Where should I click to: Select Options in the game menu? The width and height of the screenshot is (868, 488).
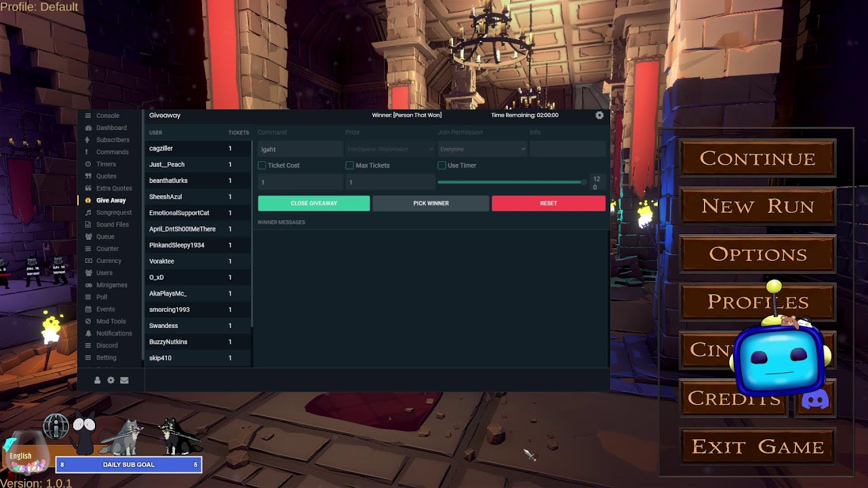(757, 254)
